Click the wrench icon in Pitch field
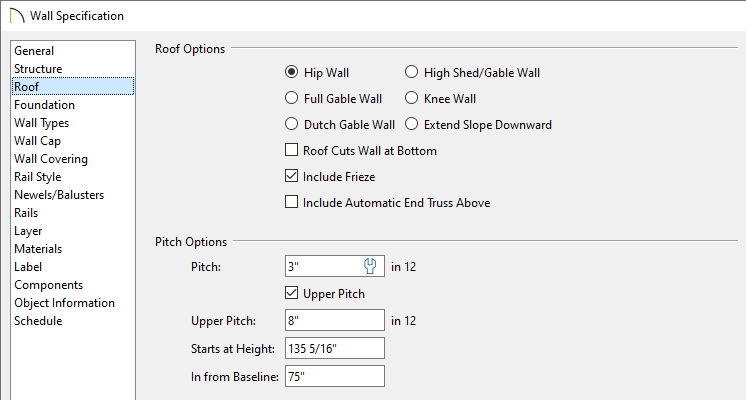 pyautogui.click(x=370, y=266)
